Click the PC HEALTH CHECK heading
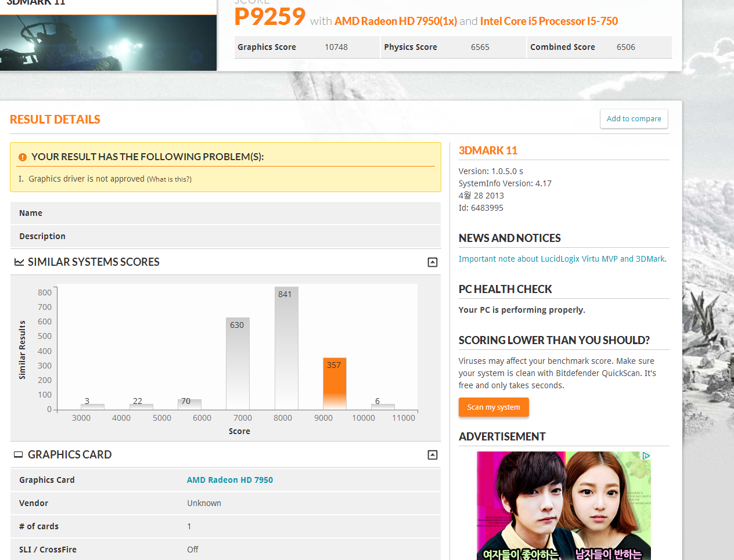 [505, 289]
